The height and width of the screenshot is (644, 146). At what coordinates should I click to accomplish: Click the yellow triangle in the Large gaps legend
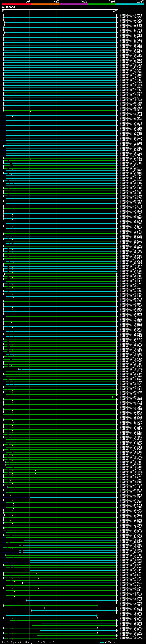[x=19, y=642]
